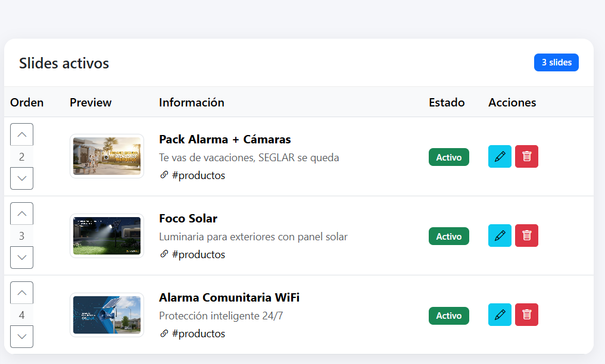Disable the Activo state on Alarma Comunitaria WiFi
This screenshot has height=364, width=605.
point(448,315)
